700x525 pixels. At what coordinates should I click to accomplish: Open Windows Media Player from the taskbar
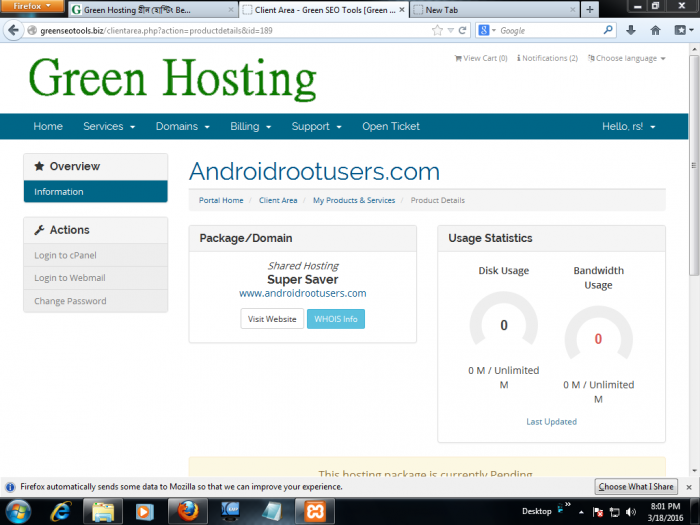click(x=144, y=511)
